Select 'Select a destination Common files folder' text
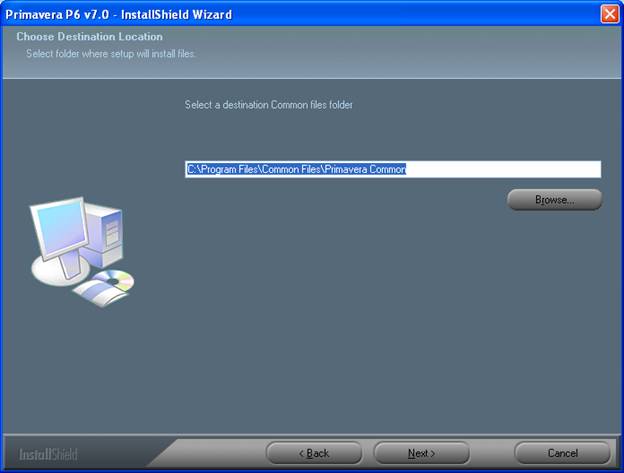 [x=269, y=105]
